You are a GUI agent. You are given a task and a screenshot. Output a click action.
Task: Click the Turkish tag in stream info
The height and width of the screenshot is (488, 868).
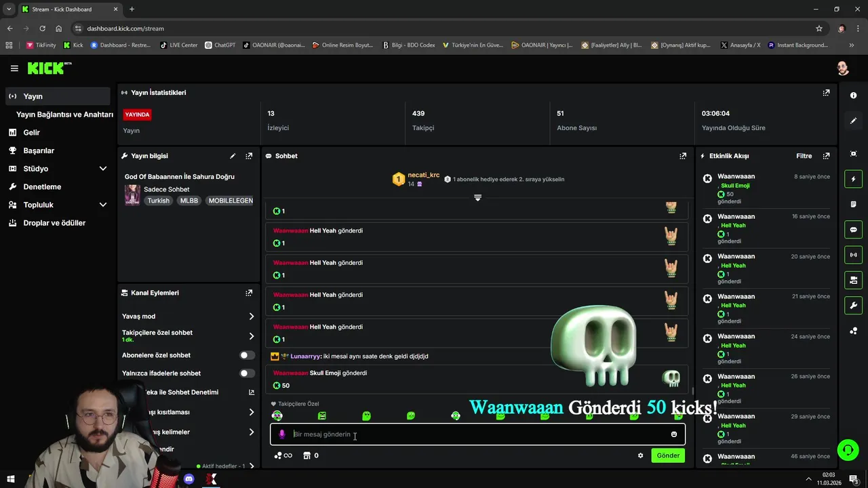[x=159, y=201]
